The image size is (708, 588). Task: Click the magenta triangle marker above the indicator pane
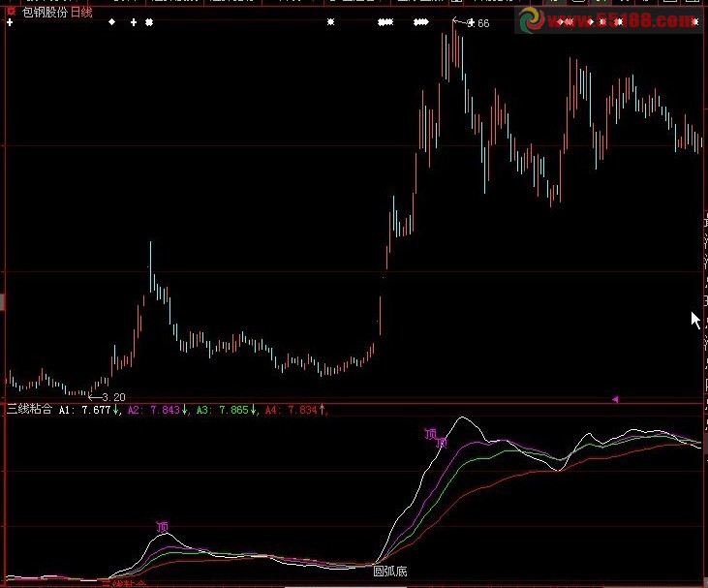[x=615, y=399]
